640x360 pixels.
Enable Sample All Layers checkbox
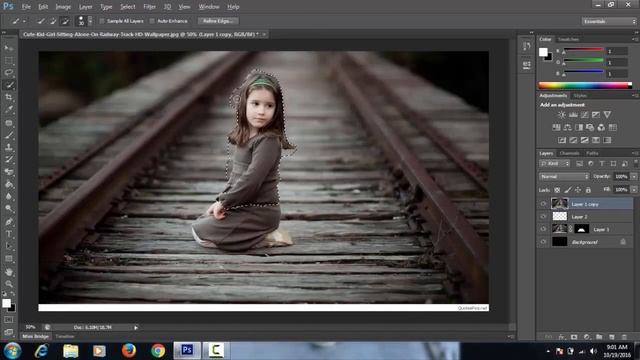point(102,21)
